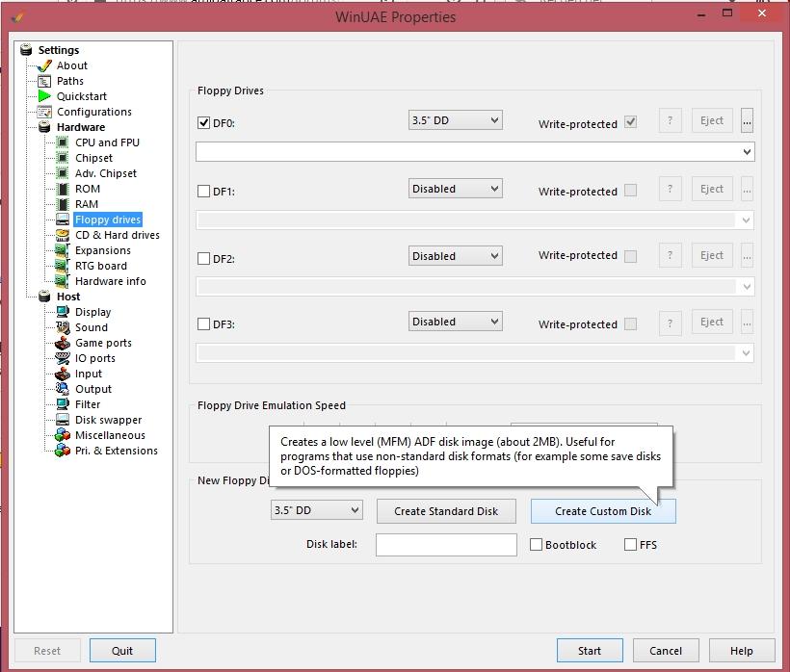This screenshot has height=672, width=790.
Task: Open DF3 drive type dropdown
Action: (456, 322)
